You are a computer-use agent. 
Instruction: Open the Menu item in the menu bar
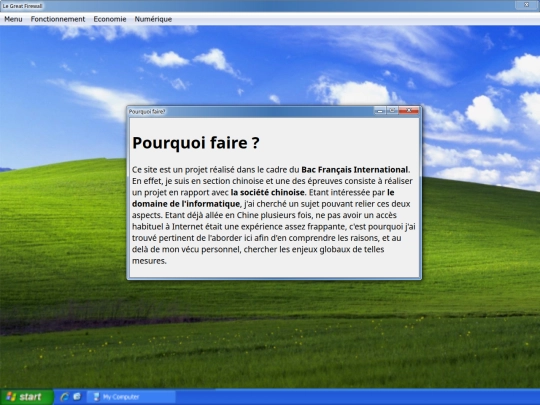point(13,19)
